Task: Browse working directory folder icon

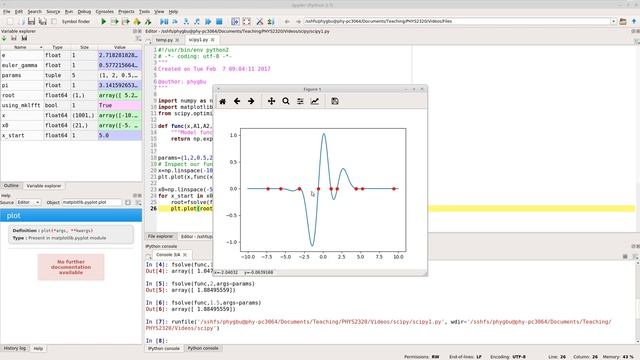Action: 623,21
